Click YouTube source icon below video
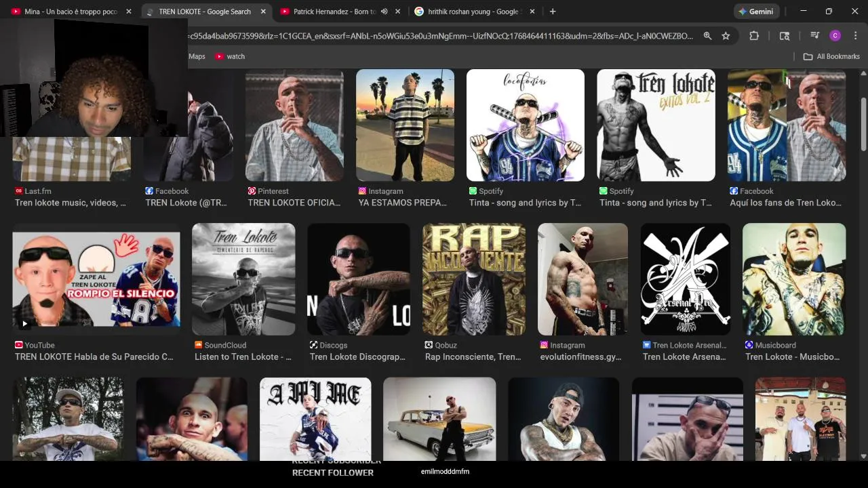 (x=18, y=345)
